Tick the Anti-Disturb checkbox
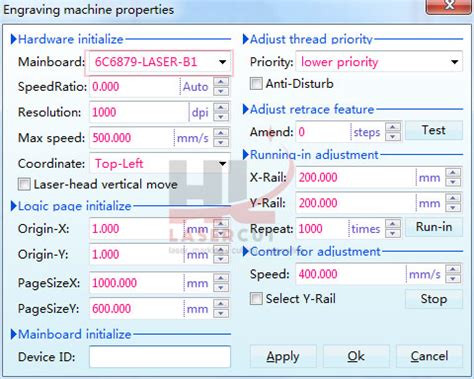 (256, 83)
